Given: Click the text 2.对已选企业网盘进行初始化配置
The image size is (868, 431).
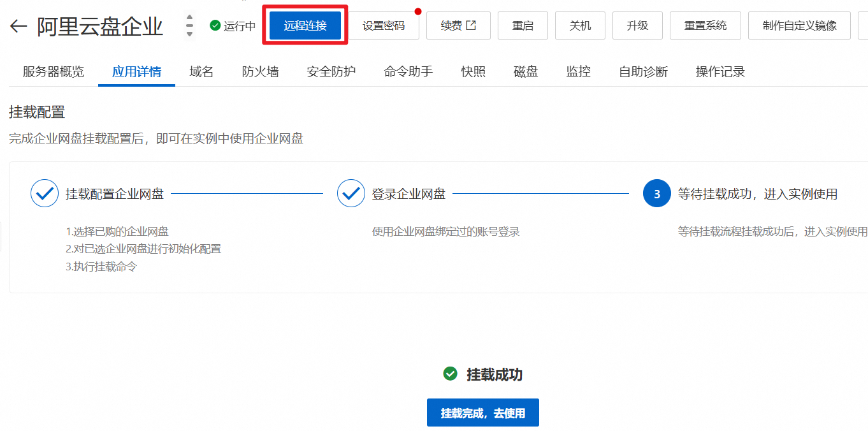Looking at the screenshot, I should (143, 249).
